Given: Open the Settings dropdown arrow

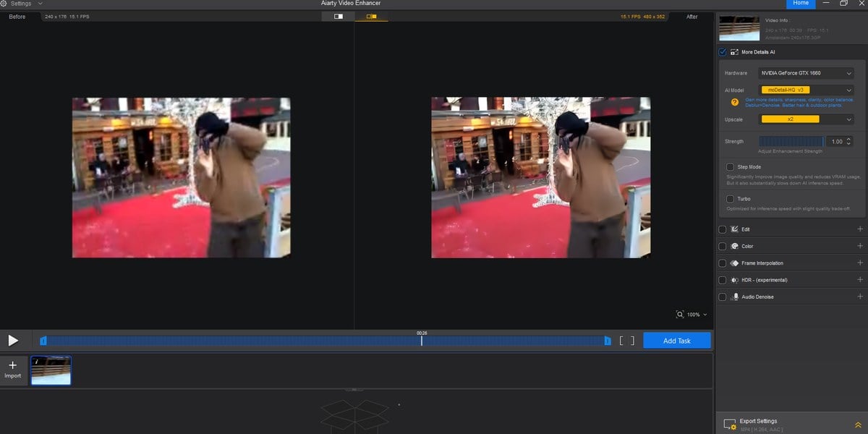Looking at the screenshot, I should pyautogui.click(x=40, y=4).
